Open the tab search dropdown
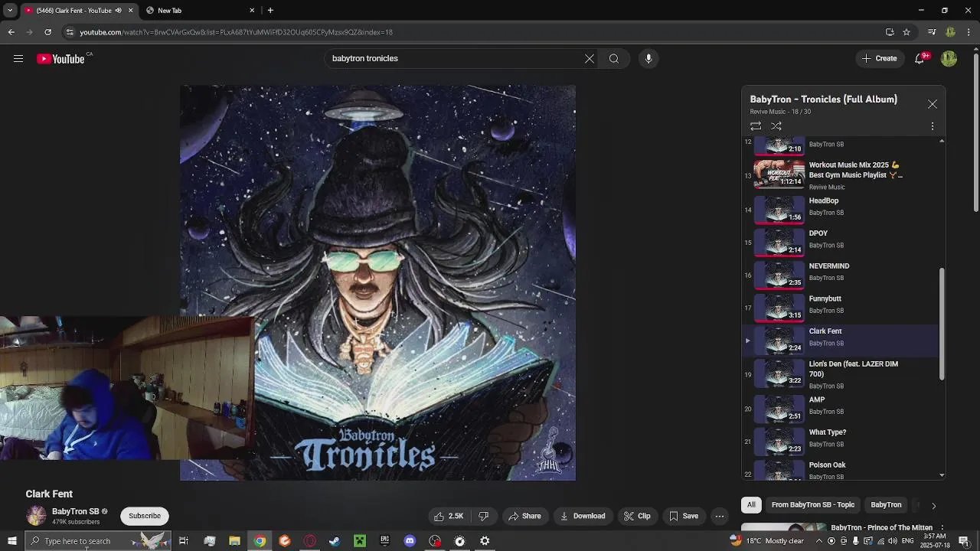 10,11
